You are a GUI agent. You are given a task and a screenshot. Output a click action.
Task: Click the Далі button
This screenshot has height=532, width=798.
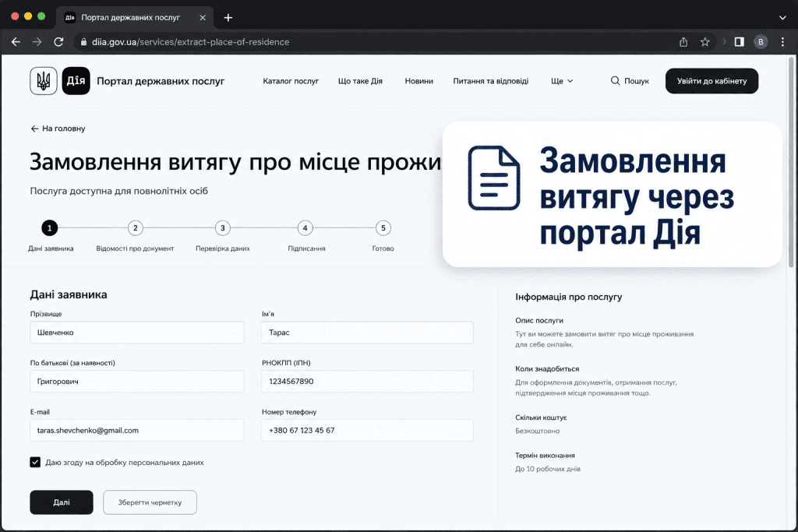coord(62,502)
